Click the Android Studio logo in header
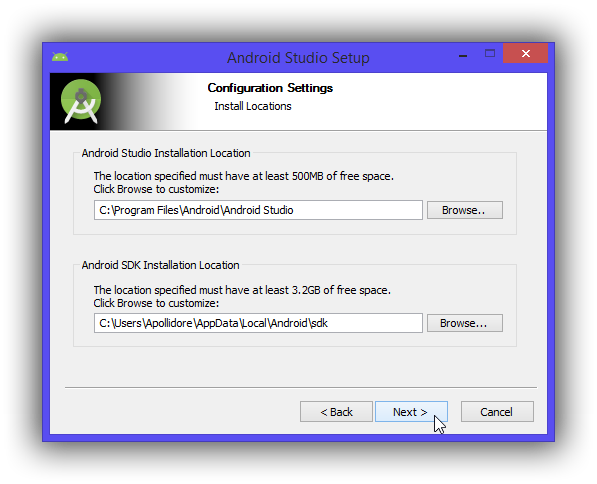The width and height of the screenshot is (597, 484). [x=81, y=101]
